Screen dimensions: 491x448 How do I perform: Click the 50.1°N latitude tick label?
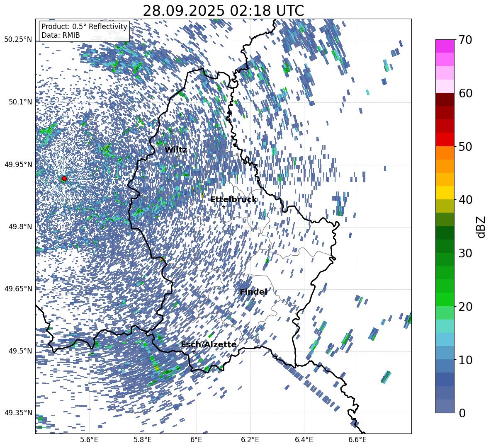pyautogui.click(x=21, y=102)
